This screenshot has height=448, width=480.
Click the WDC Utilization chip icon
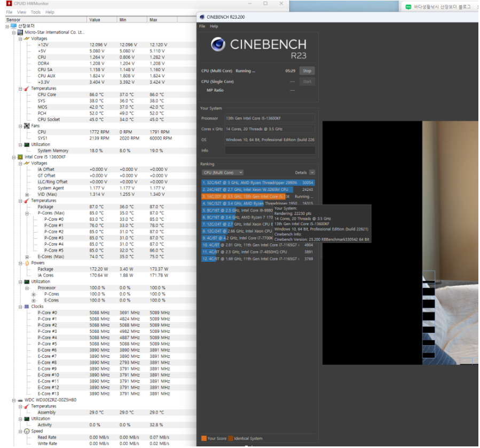tap(27, 419)
